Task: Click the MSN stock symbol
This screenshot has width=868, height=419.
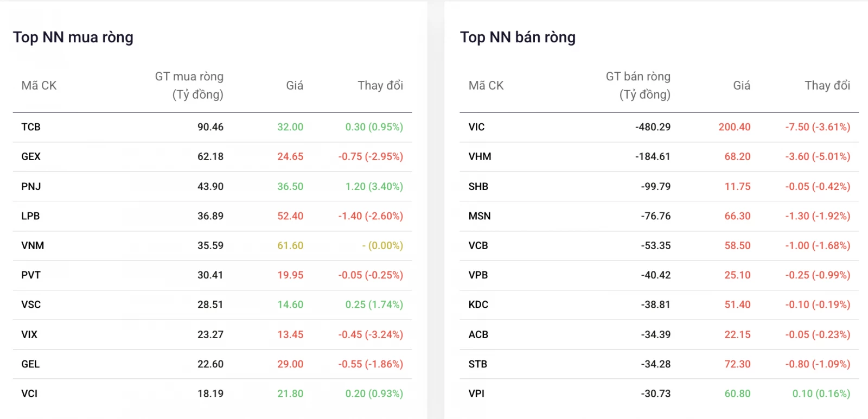Action: [x=480, y=216]
